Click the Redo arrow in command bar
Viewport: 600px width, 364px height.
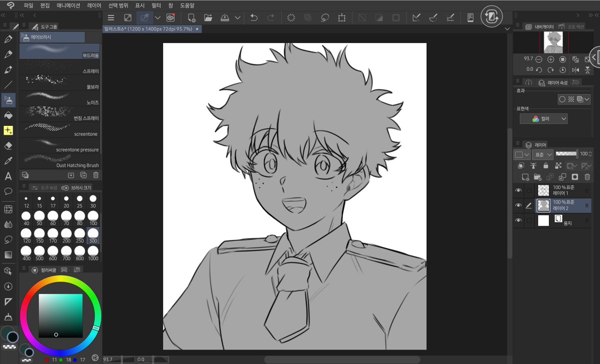(x=270, y=17)
